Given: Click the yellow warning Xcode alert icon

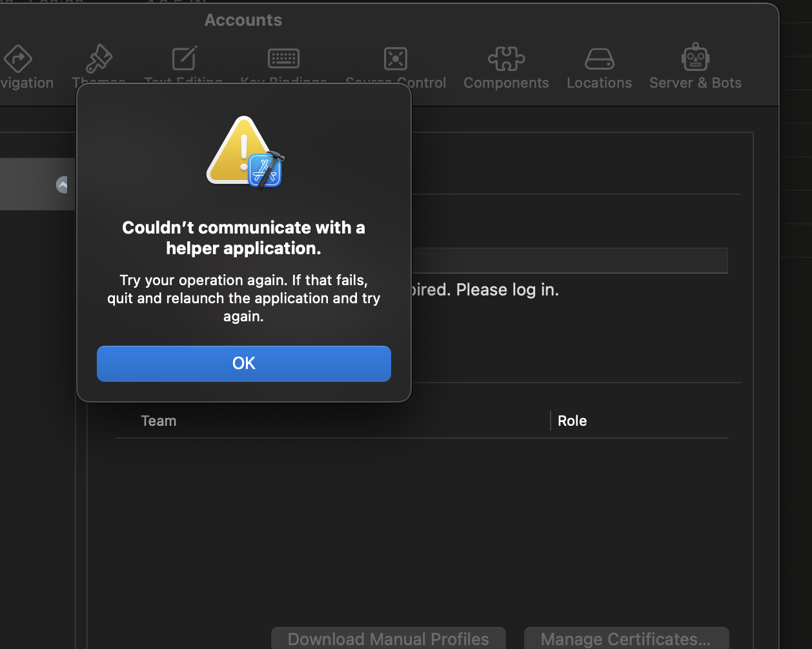Looking at the screenshot, I should [245, 152].
